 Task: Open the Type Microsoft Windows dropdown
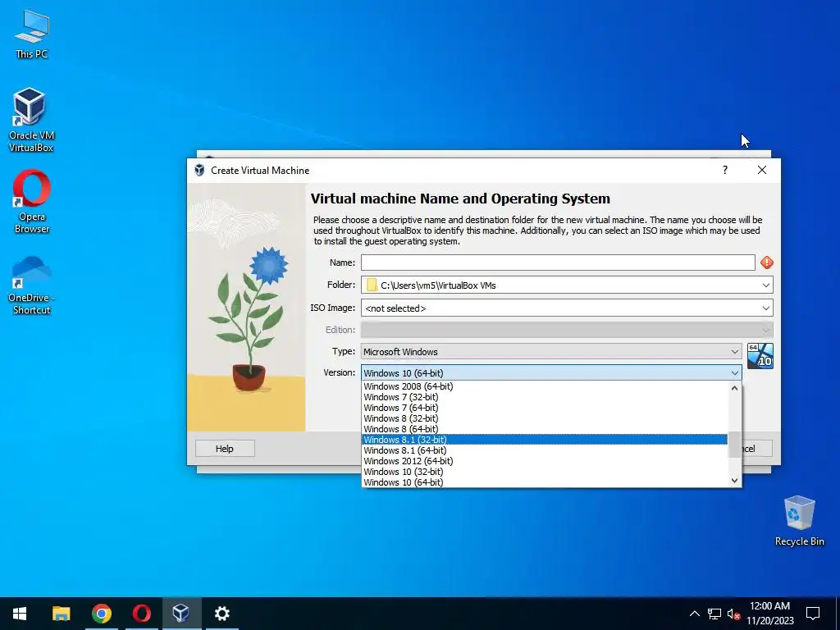pyautogui.click(x=551, y=351)
